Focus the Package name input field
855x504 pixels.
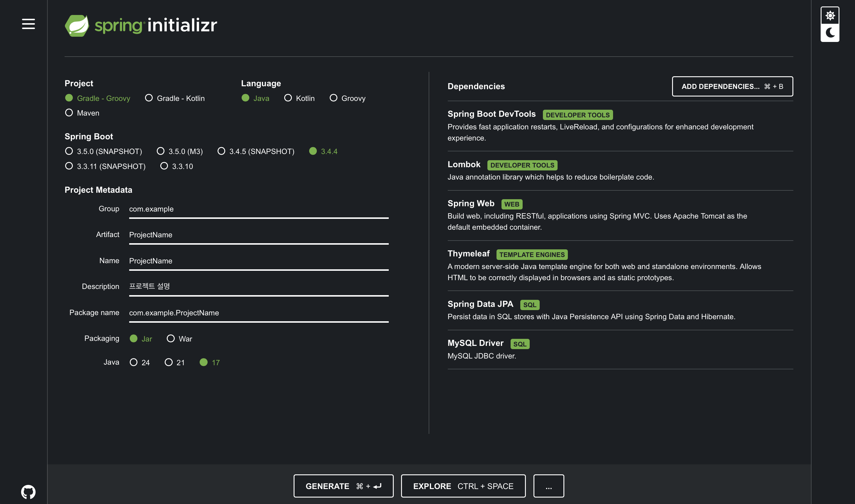click(x=259, y=313)
